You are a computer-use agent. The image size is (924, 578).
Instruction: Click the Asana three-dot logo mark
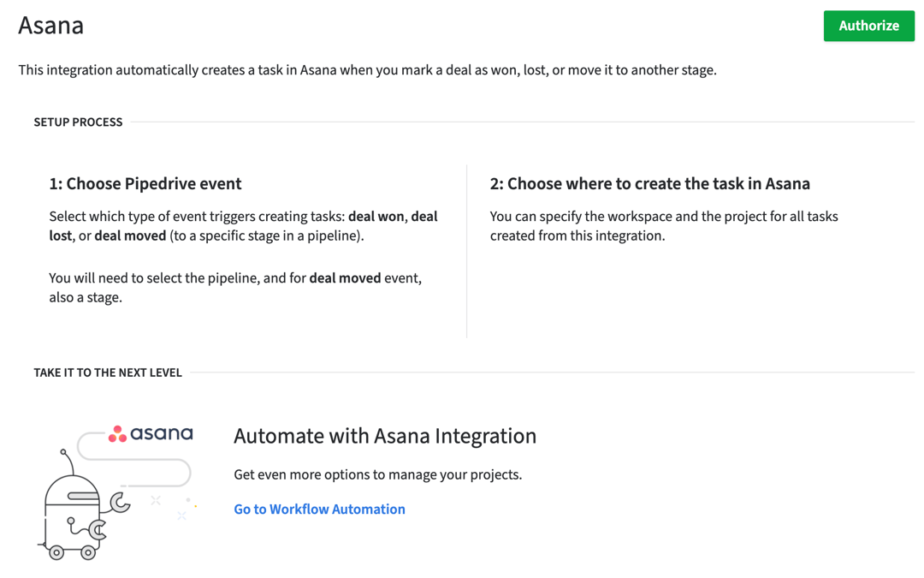pyautogui.click(x=117, y=433)
